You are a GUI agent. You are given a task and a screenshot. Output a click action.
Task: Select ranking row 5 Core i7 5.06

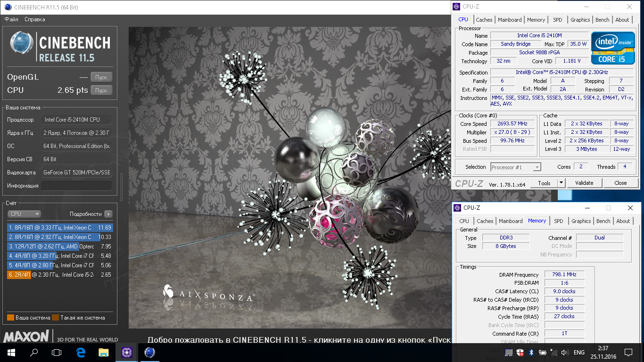point(60,265)
